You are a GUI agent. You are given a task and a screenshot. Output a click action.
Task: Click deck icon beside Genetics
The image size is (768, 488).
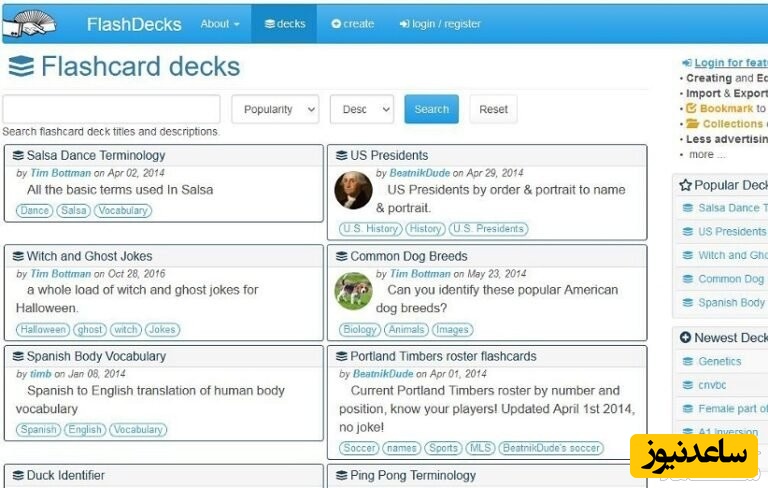tap(688, 361)
